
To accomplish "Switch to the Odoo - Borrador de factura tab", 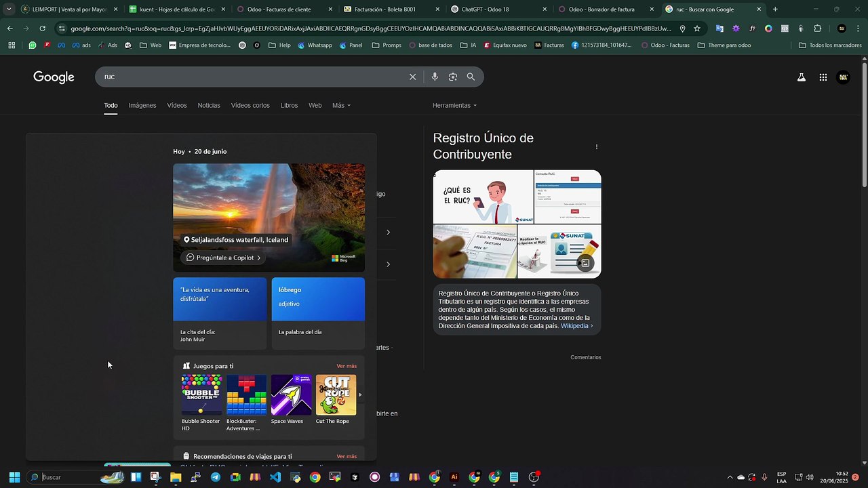I will (607, 9).
